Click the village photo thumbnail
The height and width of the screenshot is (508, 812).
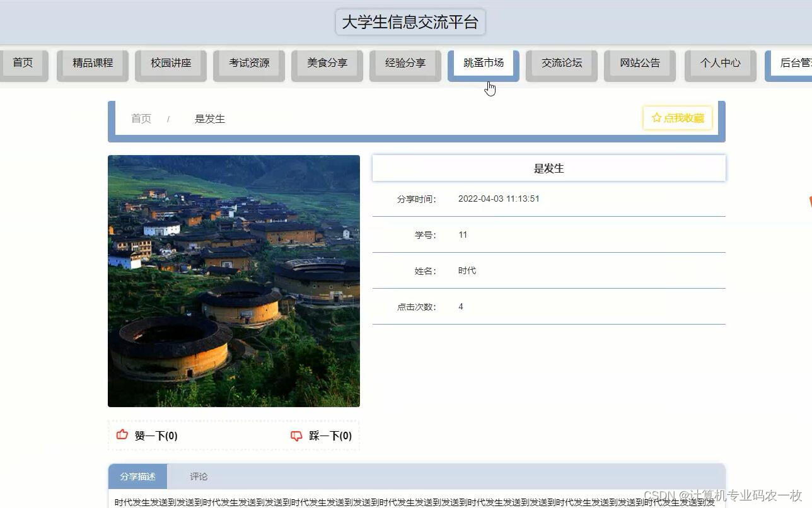tap(233, 280)
